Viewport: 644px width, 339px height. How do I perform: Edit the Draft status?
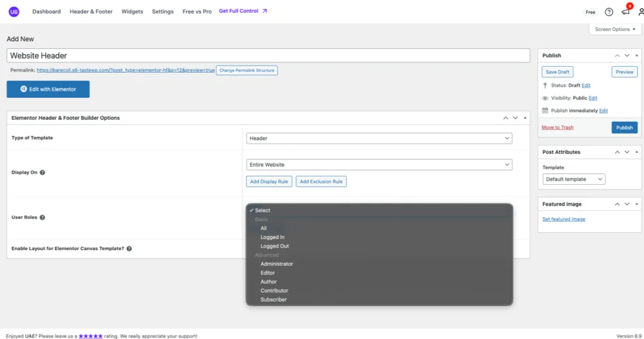coord(586,86)
